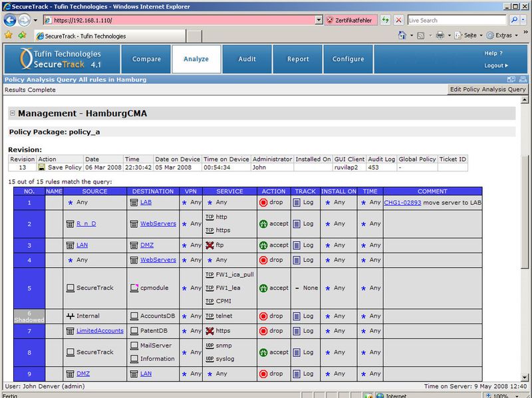Click the crossed-out ftp service icon in rule 3
Viewport: 532px width, 398px height.
pos(209,245)
